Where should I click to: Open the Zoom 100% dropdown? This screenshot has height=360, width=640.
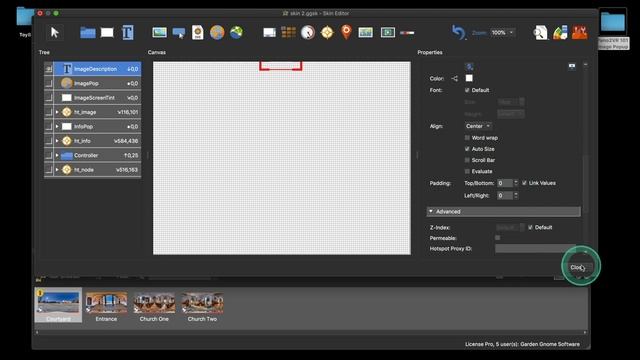point(502,32)
